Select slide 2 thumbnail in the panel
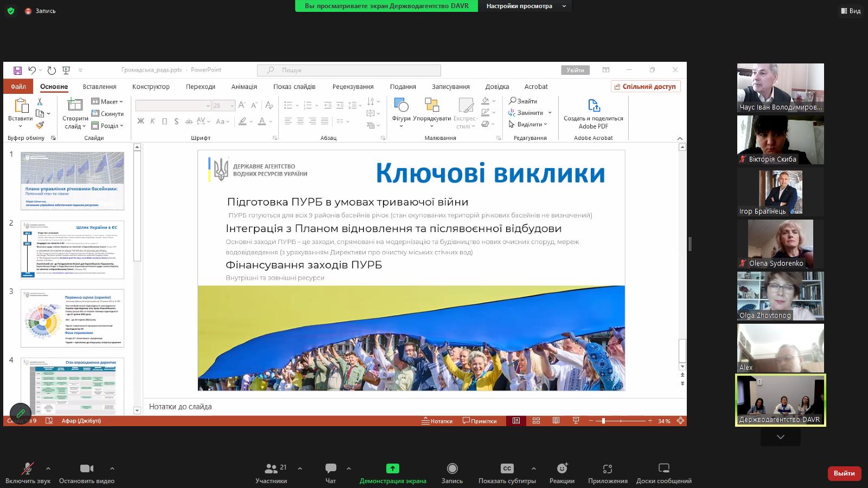Image resolution: width=868 pixels, height=488 pixels. [73, 249]
